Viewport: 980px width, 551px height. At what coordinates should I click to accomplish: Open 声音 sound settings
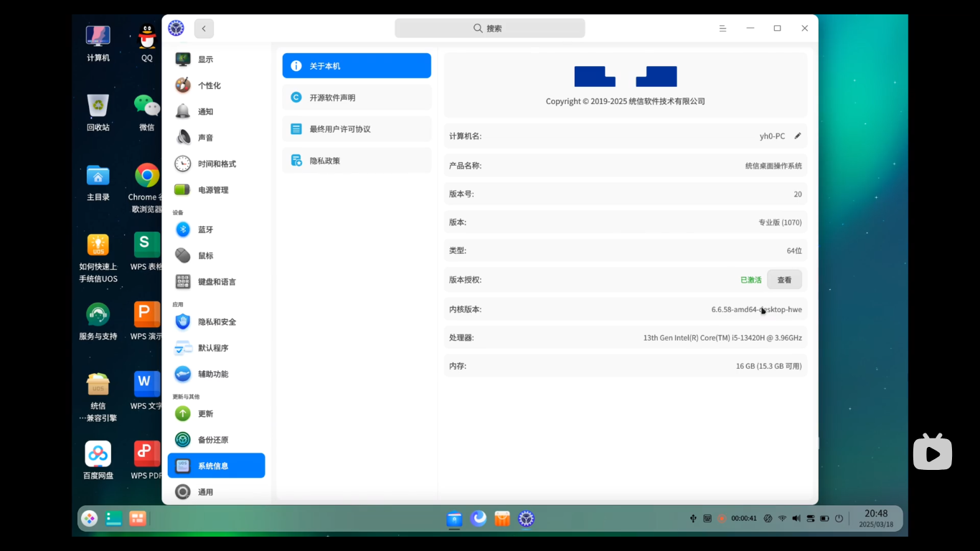coord(216,138)
